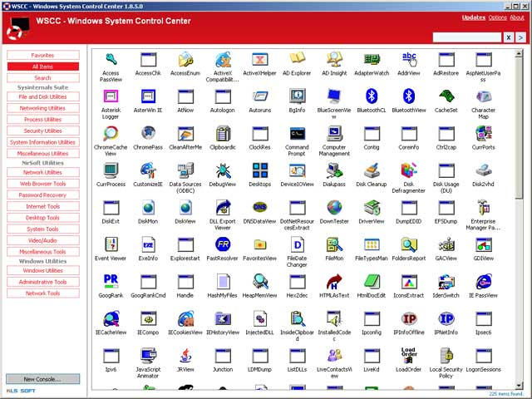Open IE PassView icon
Screen dimensions: 532x399
pyautogui.click(x=483, y=282)
